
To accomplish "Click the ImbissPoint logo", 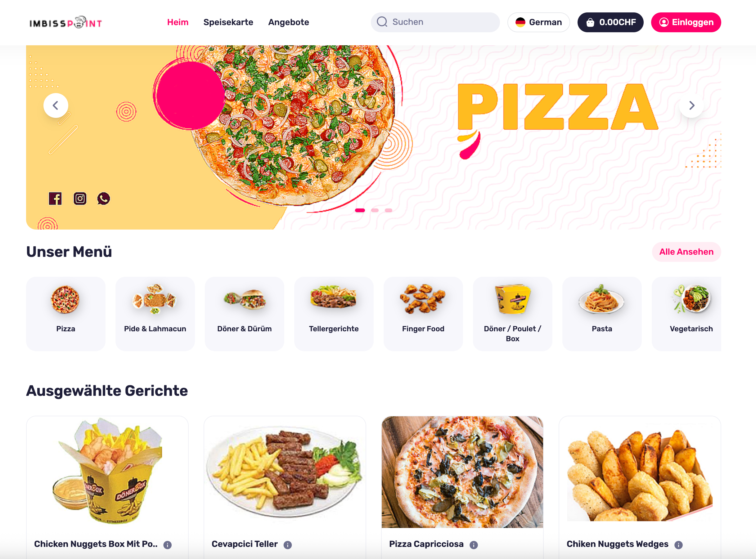I will [x=66, y=22].
